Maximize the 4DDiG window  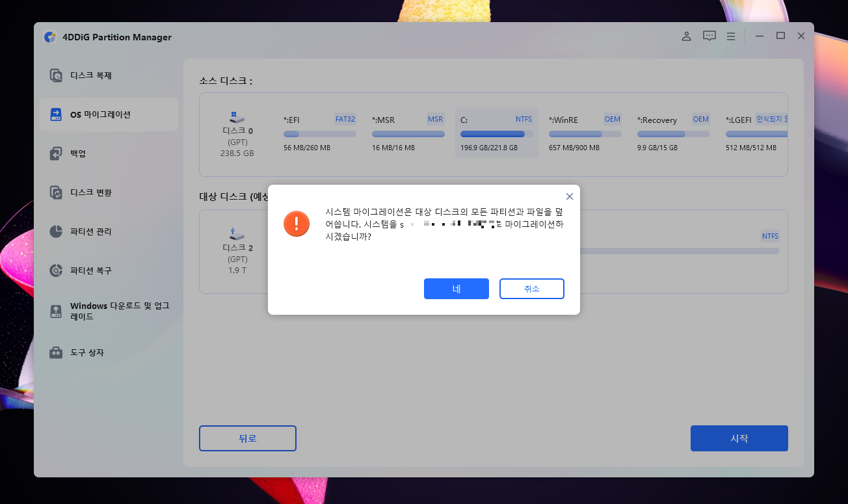click(x=780, y=36)
